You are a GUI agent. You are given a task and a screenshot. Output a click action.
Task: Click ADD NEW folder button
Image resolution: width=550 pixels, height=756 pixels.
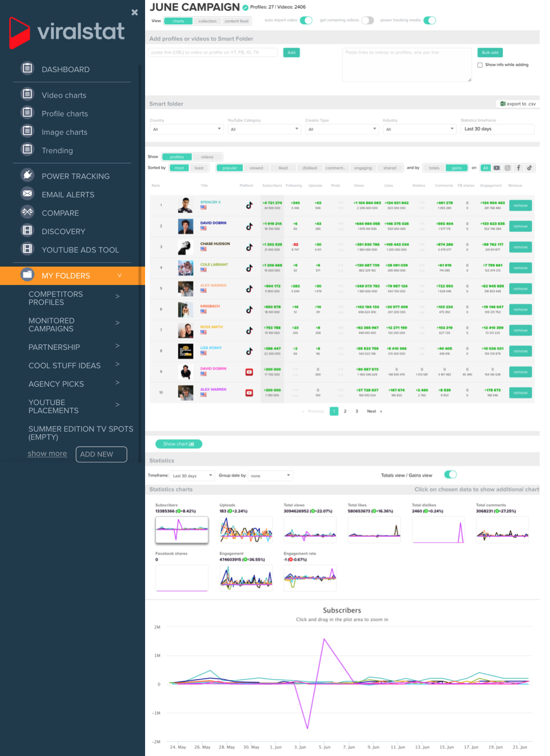pos(101,454)
